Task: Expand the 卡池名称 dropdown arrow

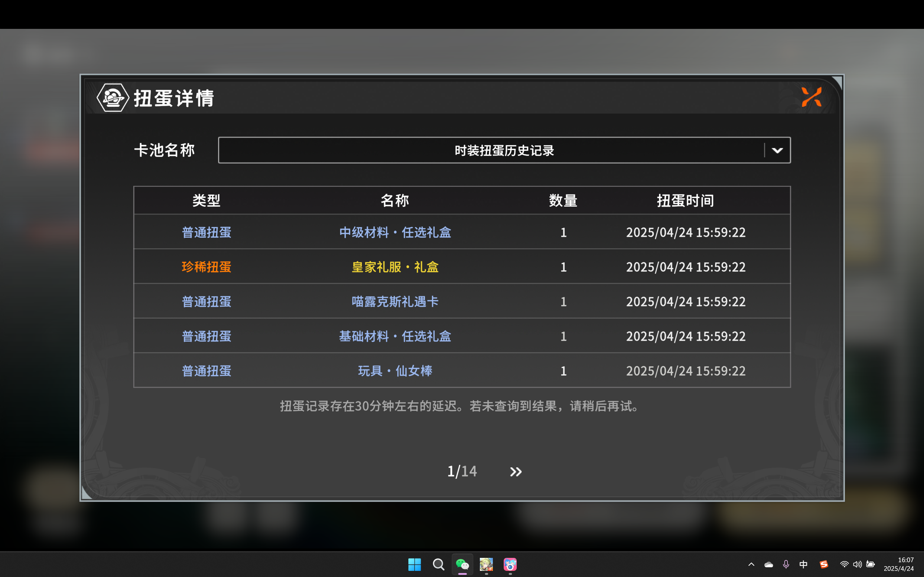Action: pyautogui.click(x=777, y=150)
